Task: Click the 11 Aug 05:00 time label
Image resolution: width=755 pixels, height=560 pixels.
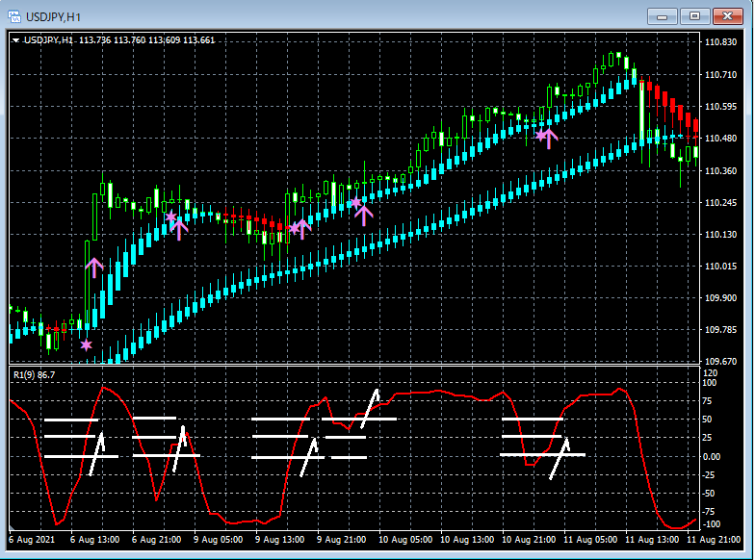Action: tap(590, 539)
